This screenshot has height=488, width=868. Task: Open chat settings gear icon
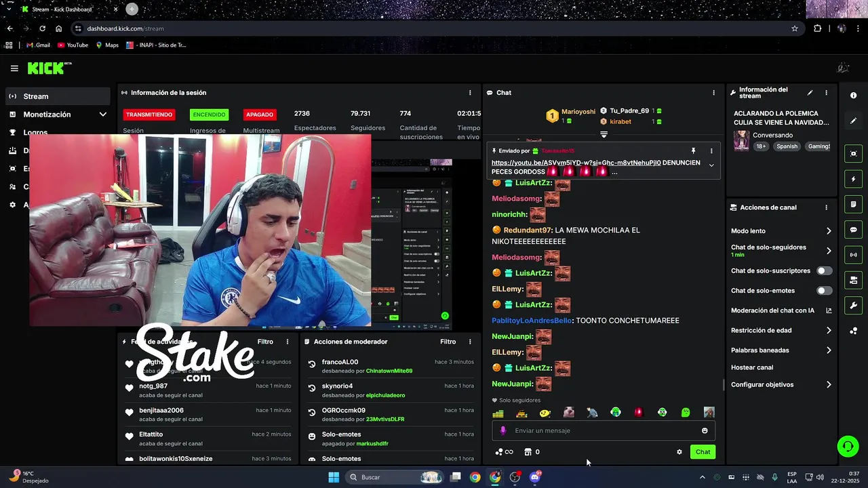point(679,452)
